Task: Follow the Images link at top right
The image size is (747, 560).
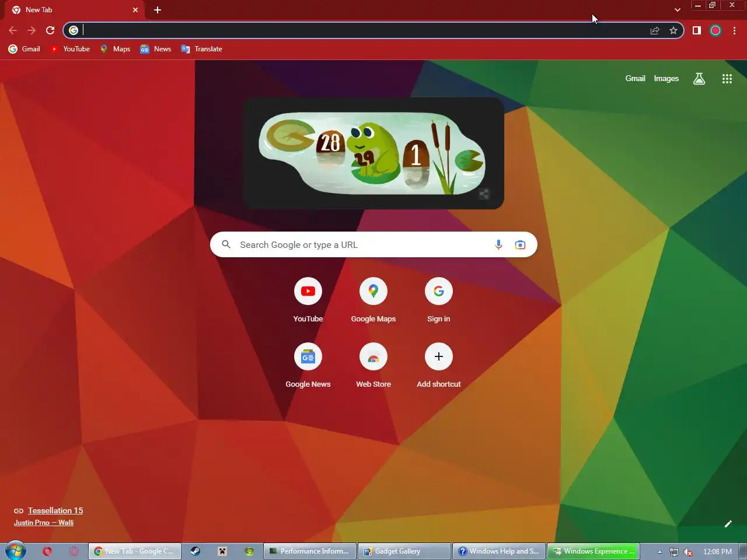Action: (x=666, y=78)
